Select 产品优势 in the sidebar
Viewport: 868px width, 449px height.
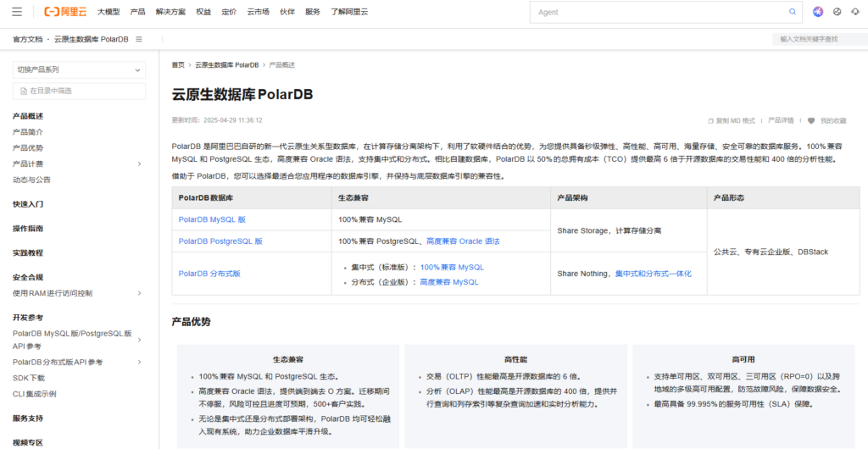(28, 148)
